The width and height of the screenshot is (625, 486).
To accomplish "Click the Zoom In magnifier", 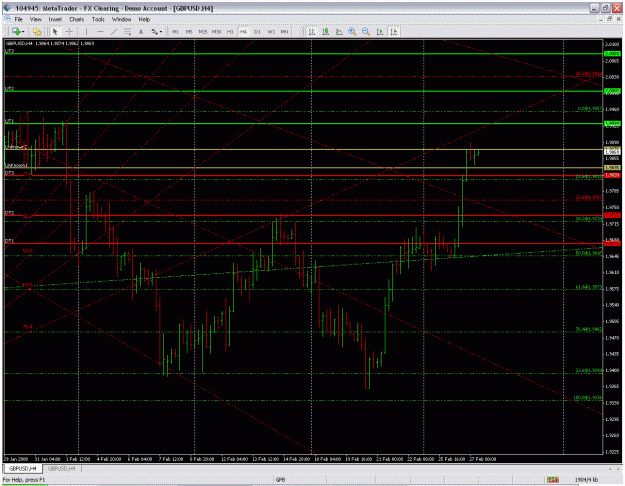I will [352, 31].
